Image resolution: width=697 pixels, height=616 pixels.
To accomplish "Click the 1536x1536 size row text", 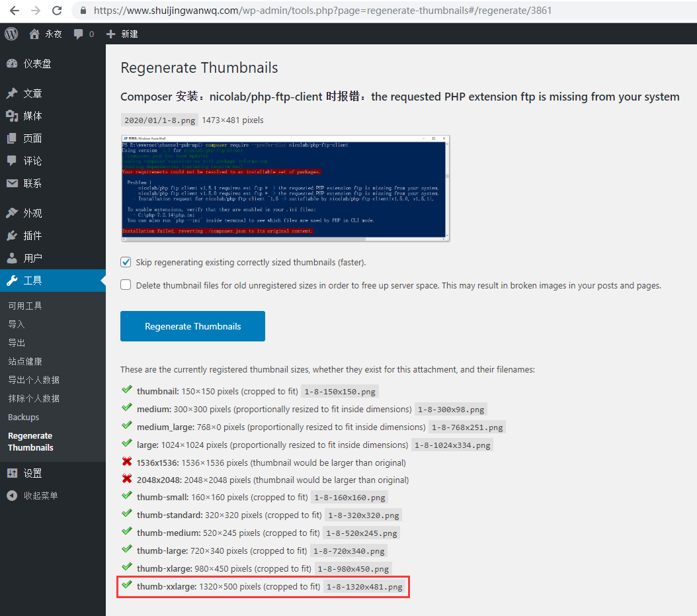I will (271, 462).
